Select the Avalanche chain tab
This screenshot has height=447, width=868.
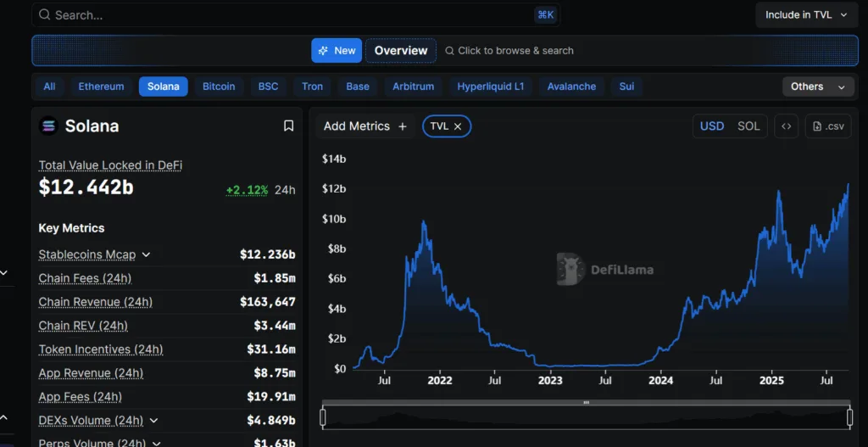point(572,87)
